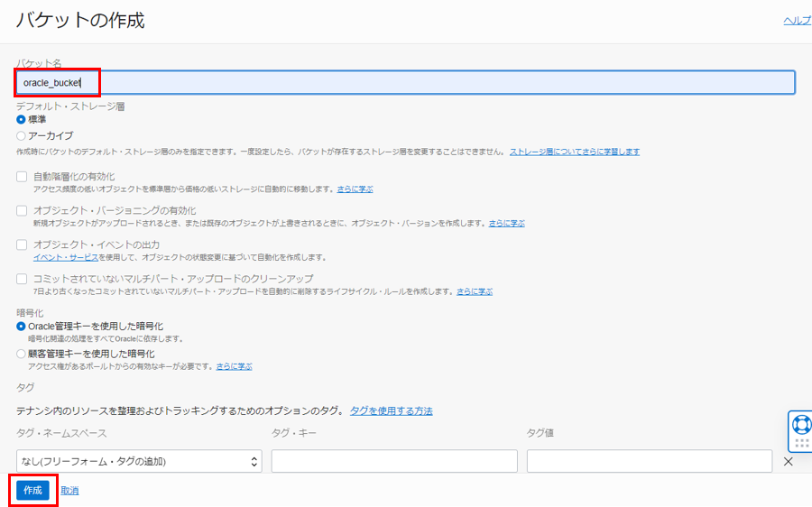The width and height of the screenshot is (812, 507).
Task: Enable the 自動階層化の有効化 checkbox
Action: click(x=22, y=177)
